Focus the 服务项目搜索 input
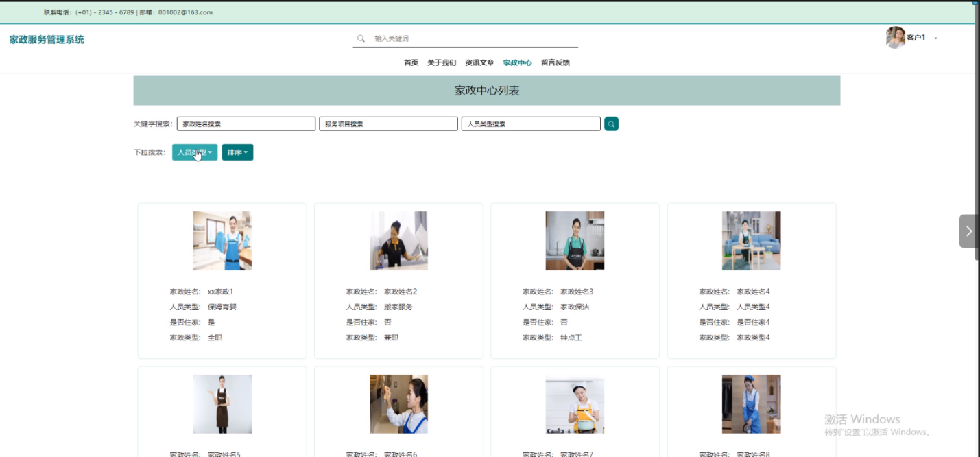The image size is (980, 457). pos(388,124)
